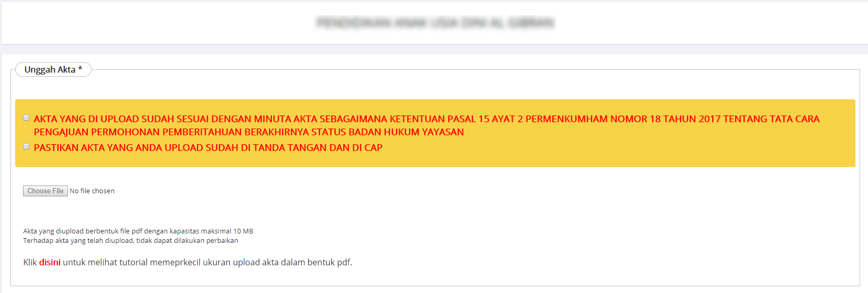
Task: Open the 'disini' tutorial link
Action: (50, 262)
